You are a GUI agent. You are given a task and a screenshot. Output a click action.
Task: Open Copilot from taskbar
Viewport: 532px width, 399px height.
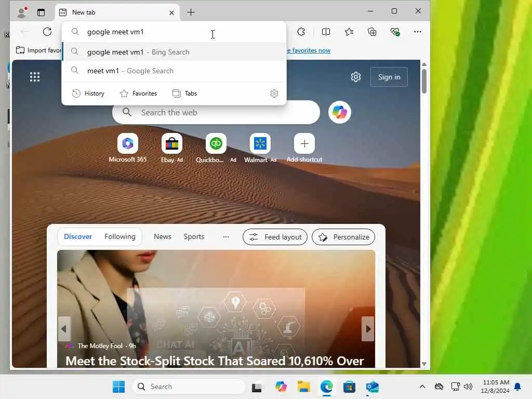point(281,387)
